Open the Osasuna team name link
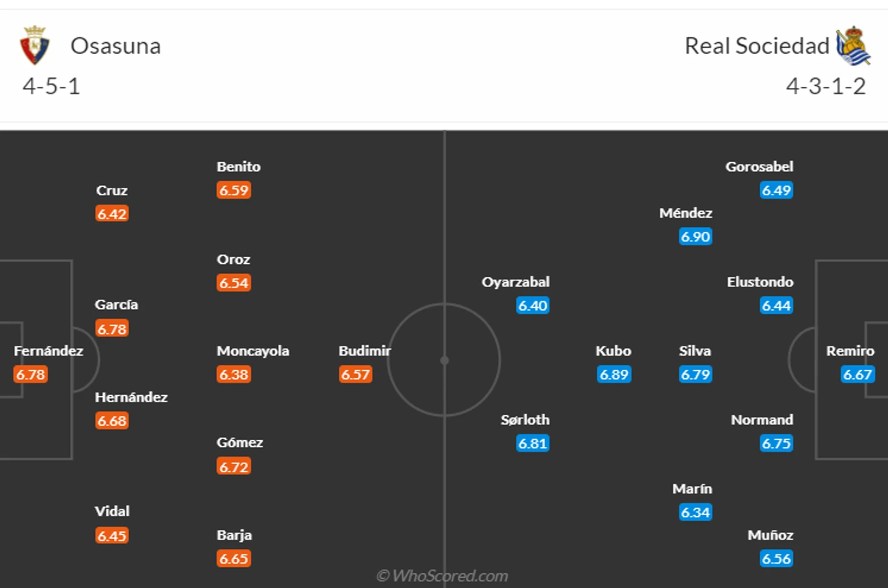This screenshot has height=588, width=888. 116,46
